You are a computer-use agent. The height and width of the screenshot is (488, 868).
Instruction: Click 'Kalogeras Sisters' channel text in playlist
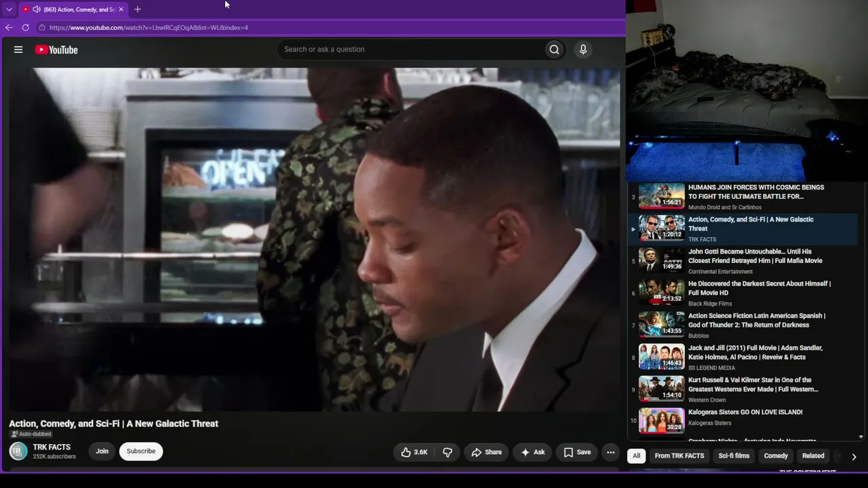click(x=710, y=424)
